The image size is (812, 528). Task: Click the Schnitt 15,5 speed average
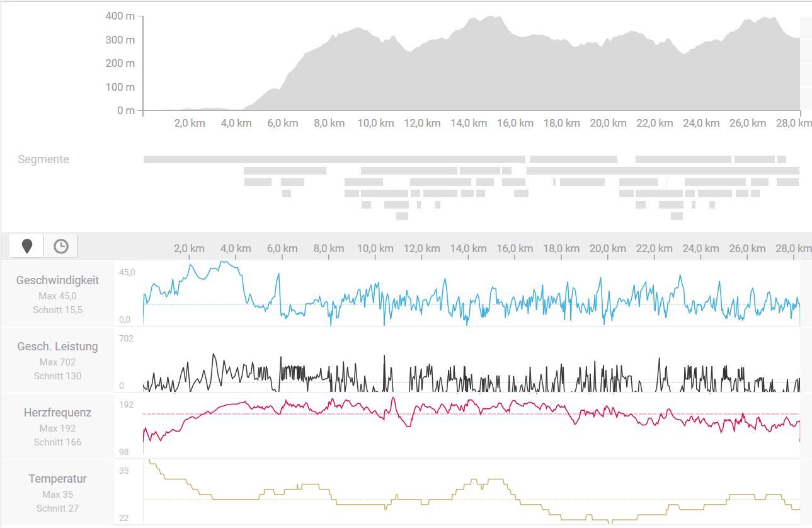pyautogui.click(x=58, y=310)
